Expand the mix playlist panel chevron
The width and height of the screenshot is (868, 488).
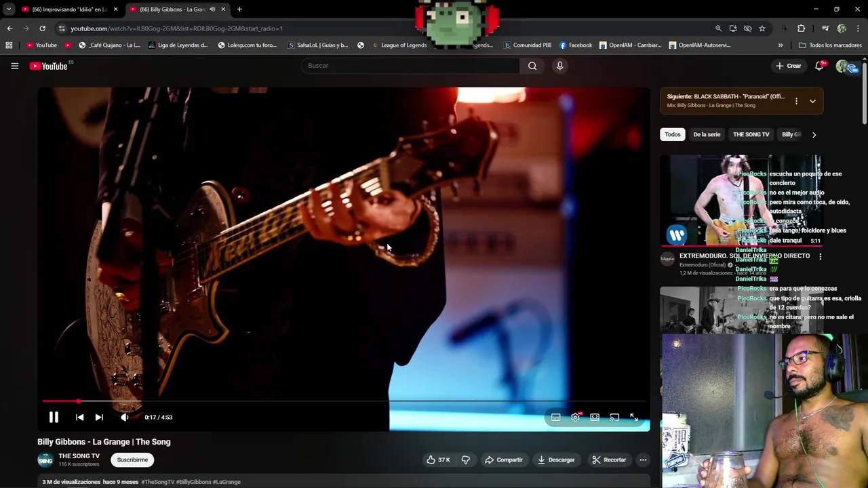coord(812,101)
